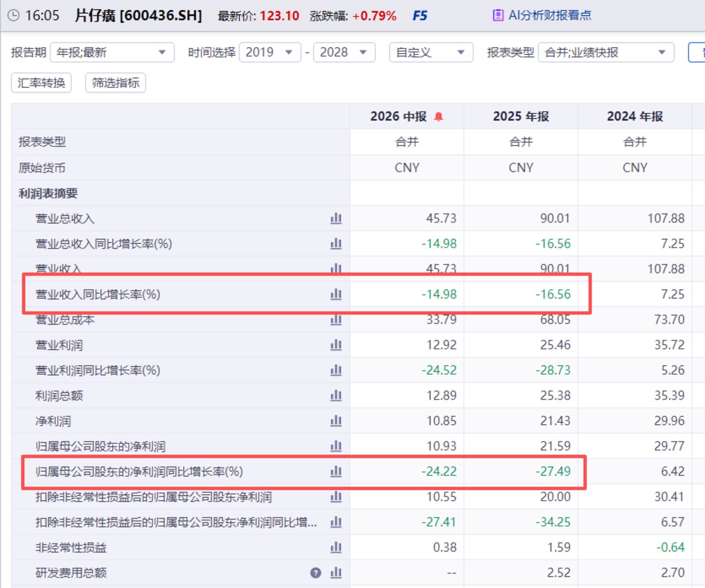This screenshot has height=588, width=705.
Task: Open the end year dropdown showing 2028
Action: point(344,52)
